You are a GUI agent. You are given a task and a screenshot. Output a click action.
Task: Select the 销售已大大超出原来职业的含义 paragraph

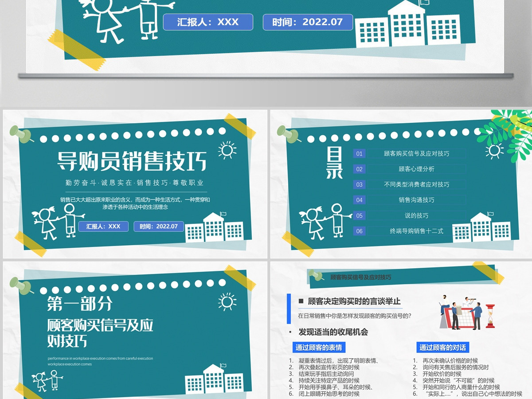(x=135, y=203)
